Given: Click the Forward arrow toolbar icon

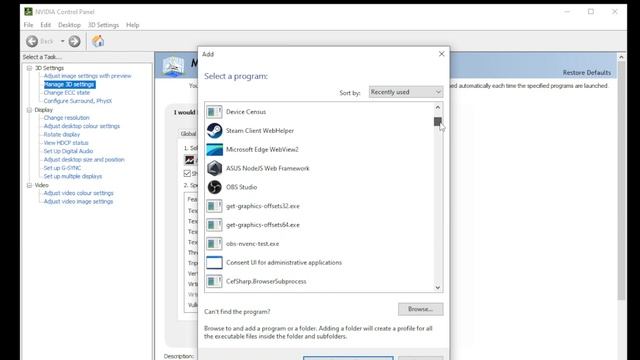Looking at the screenshot, I should coord(74,41).
